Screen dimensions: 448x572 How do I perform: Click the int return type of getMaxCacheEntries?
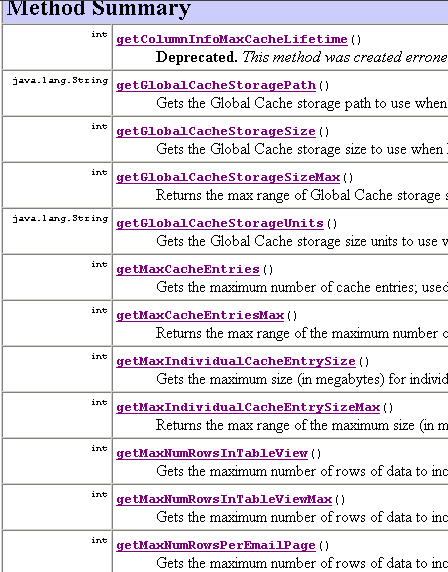pos(99,264)
